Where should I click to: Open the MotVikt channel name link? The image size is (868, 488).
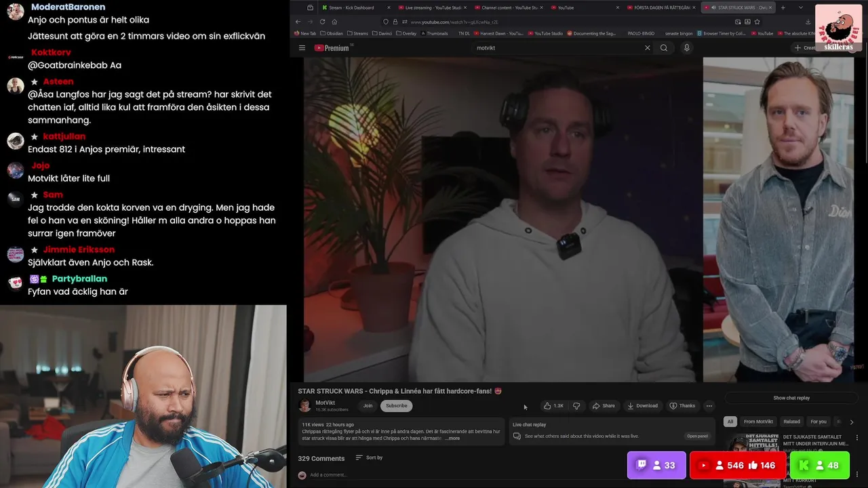tap(325, 403)
